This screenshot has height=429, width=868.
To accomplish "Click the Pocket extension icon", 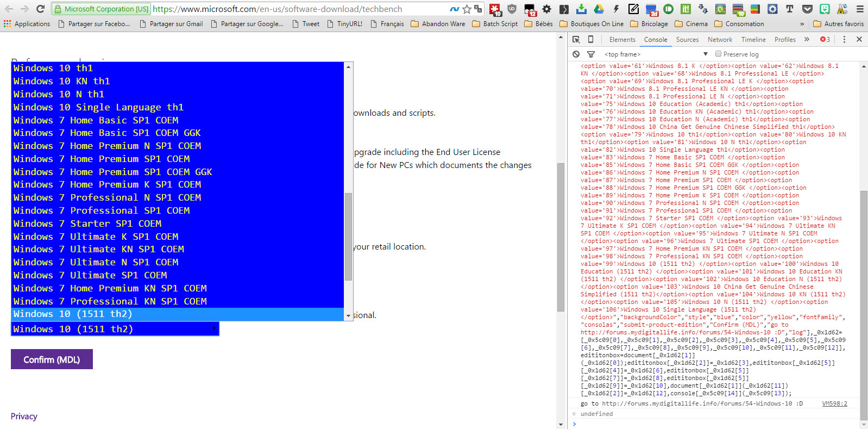I will click(807, 9).
